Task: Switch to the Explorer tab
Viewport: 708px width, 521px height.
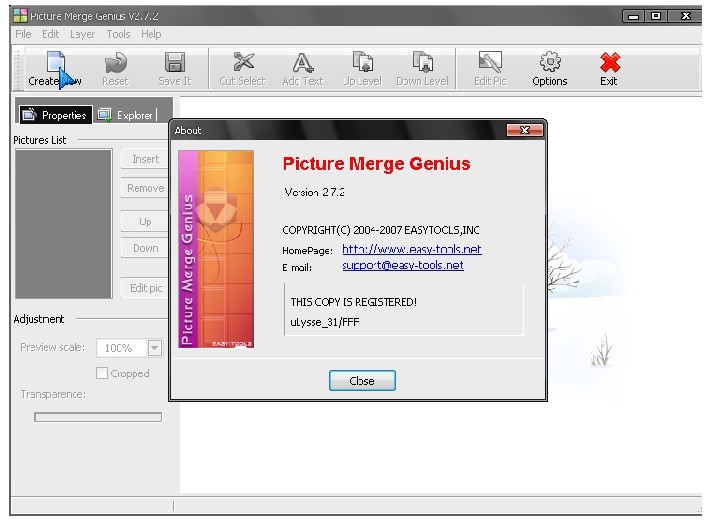Action: [x=126, y=115]
